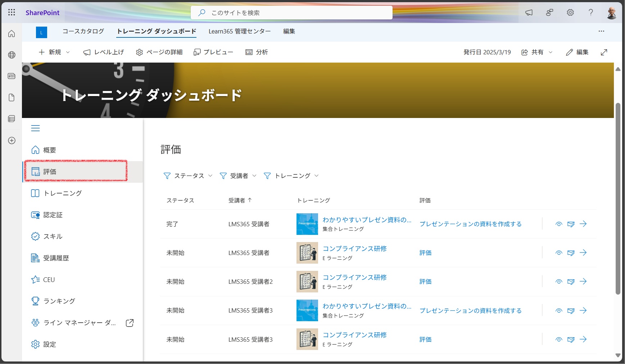The image size is (625, 364).
Task: Open external link icon beside ライン マネージャー
Action: coord(130,323)
